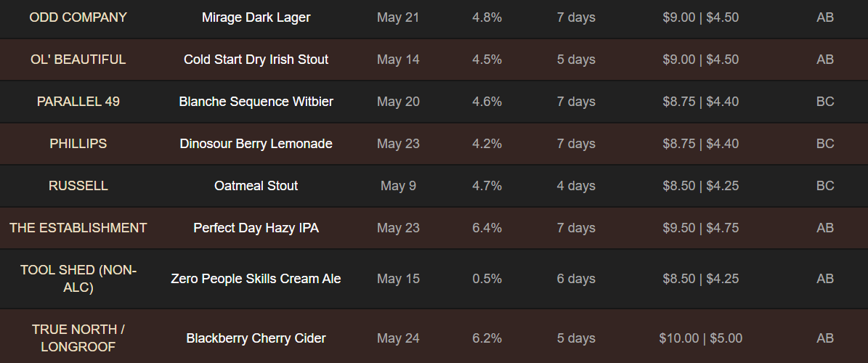Image resolution: width=868 pixels, height=363 pixels.
Task: Open Blackberry Cherry Cider entry
Action: tap(256, 338)
